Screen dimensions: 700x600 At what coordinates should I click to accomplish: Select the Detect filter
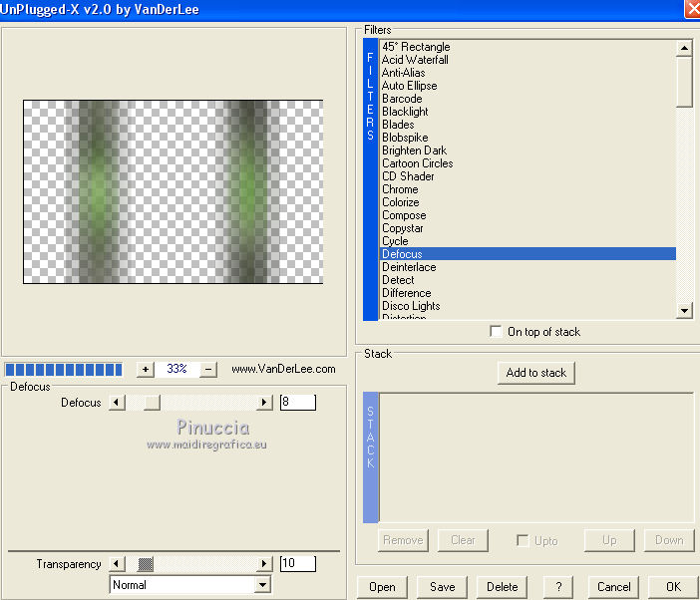pos(527,280)
